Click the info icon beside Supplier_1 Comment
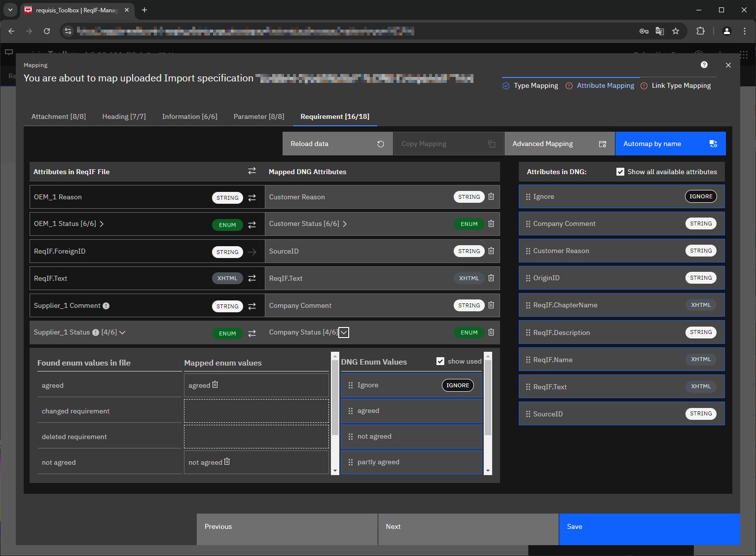Screen dimensions: 756x556 click(106, 305)
